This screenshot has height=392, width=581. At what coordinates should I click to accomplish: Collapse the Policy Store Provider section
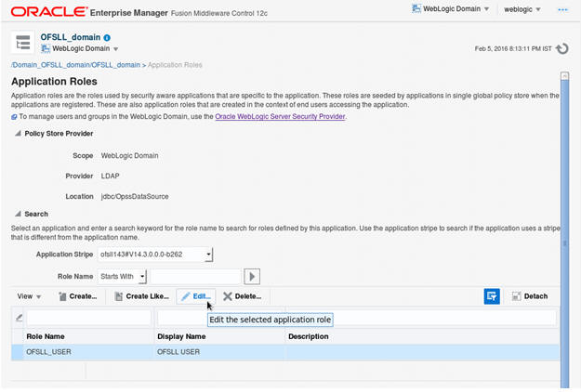[x=18, y=133]
